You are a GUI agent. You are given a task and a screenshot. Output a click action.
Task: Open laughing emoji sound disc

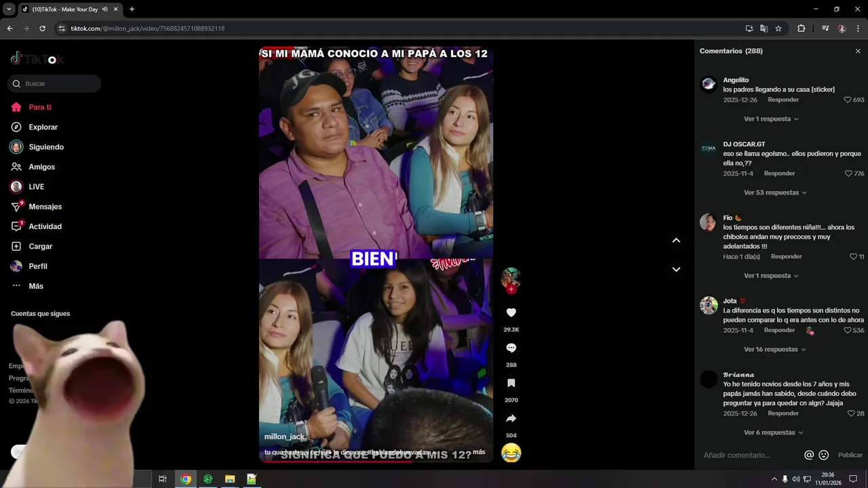[x=511, y=453]
